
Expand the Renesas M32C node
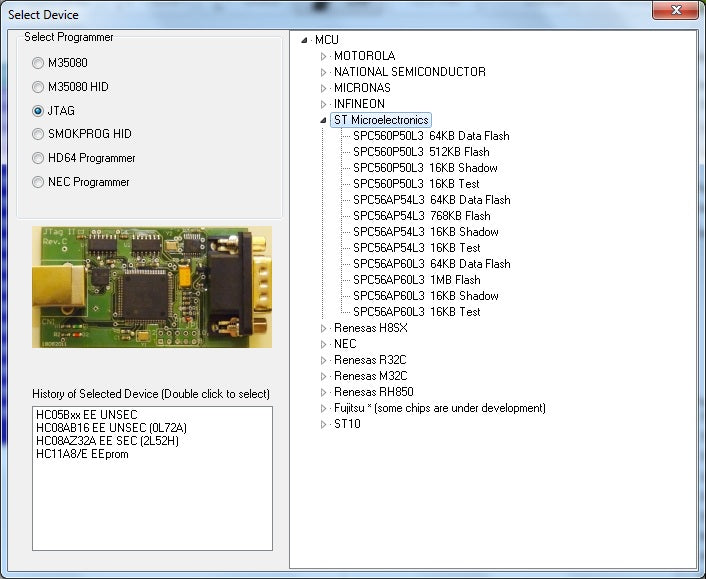pyautogui.click(x=323, y=376)
